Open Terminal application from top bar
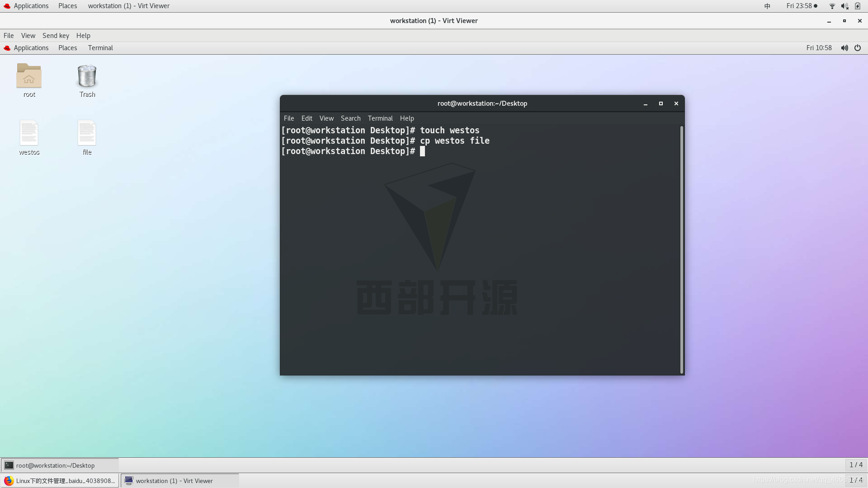This screenshot has height=488, width=868. tap(100, 47)
